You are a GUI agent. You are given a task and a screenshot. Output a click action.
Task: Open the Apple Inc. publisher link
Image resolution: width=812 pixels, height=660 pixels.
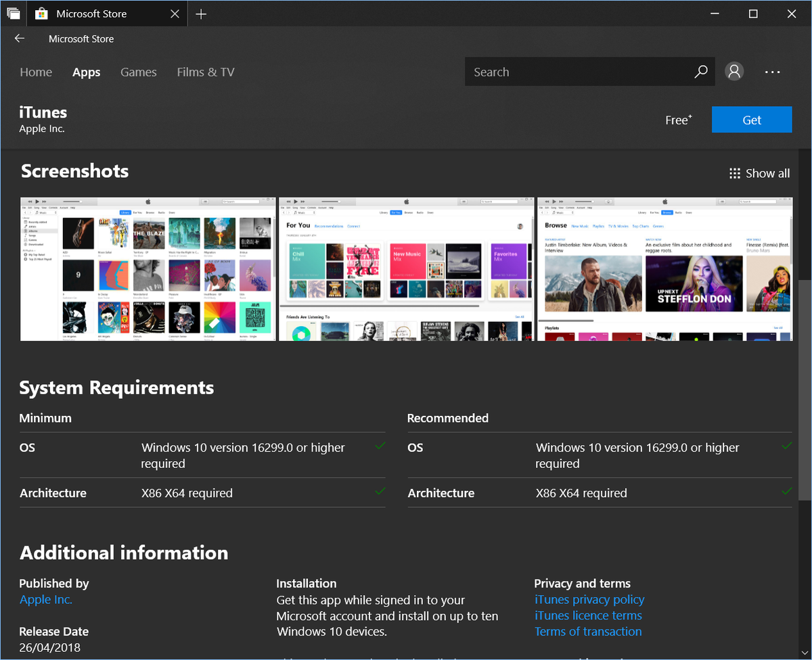pos(46,600)
